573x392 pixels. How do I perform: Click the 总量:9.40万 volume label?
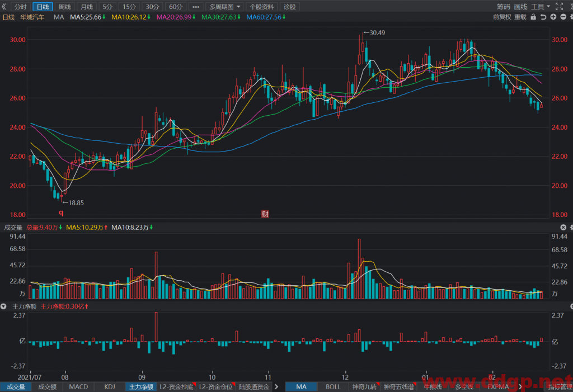click(44, 227)
